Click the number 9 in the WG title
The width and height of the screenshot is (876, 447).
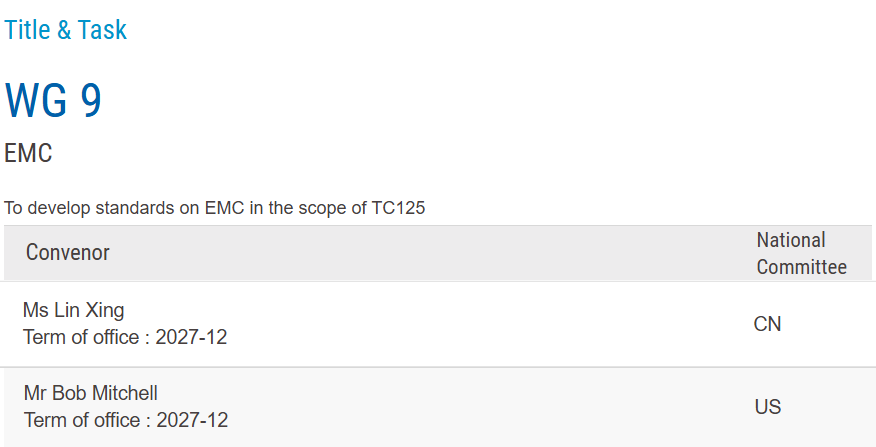click(90, 101)
